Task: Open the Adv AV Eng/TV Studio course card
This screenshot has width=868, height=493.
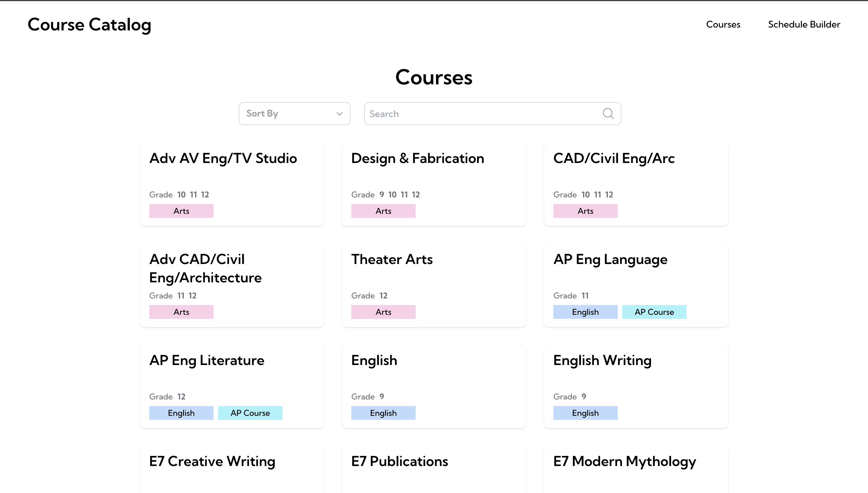Action: (231, 185)
